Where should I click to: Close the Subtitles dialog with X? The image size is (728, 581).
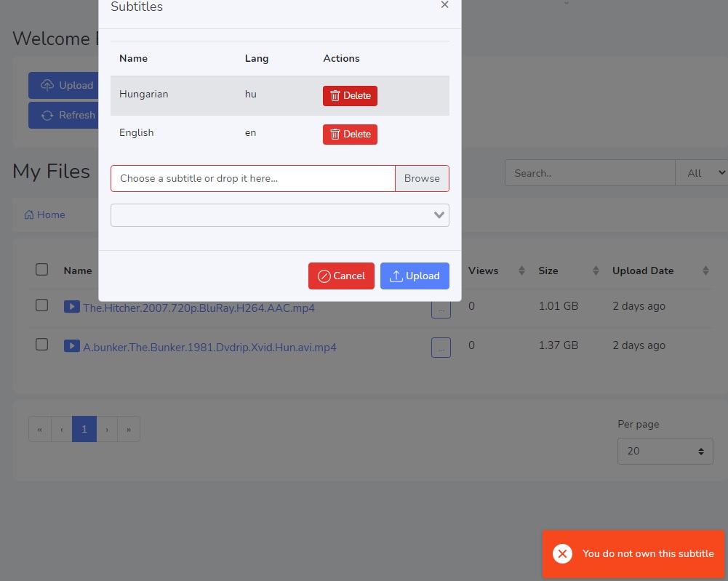[444, 5]
